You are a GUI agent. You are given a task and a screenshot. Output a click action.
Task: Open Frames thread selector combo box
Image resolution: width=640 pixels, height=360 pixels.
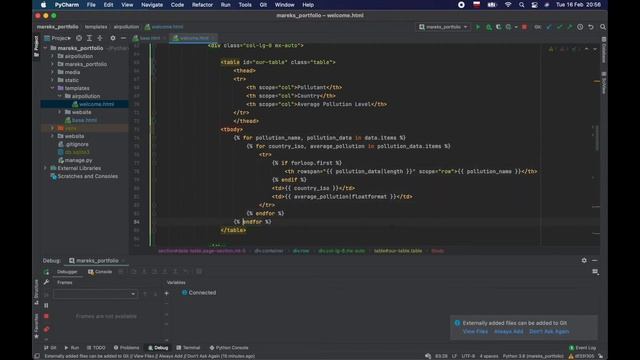[95, 294]
